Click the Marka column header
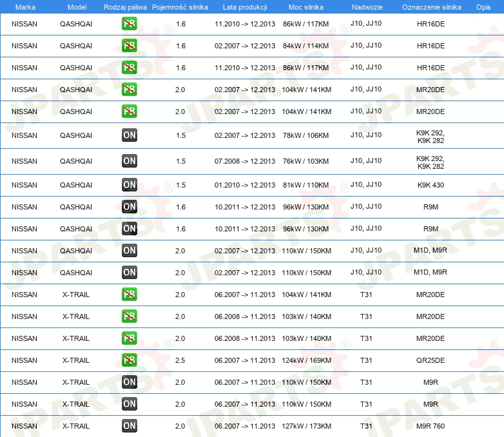 [x=25, y=7]
